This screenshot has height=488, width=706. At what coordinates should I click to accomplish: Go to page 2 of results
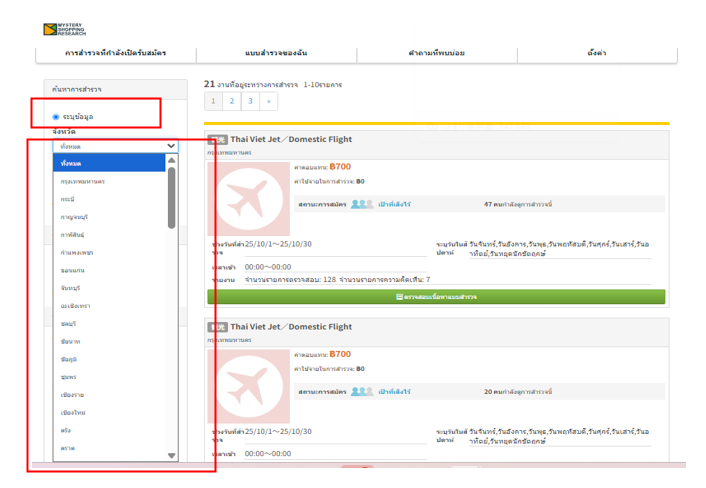(232, 101)
